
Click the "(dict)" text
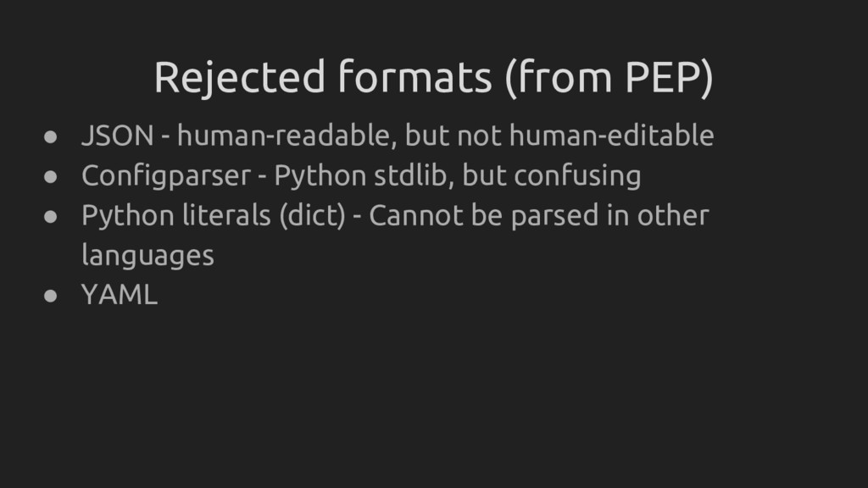(311, 216)
